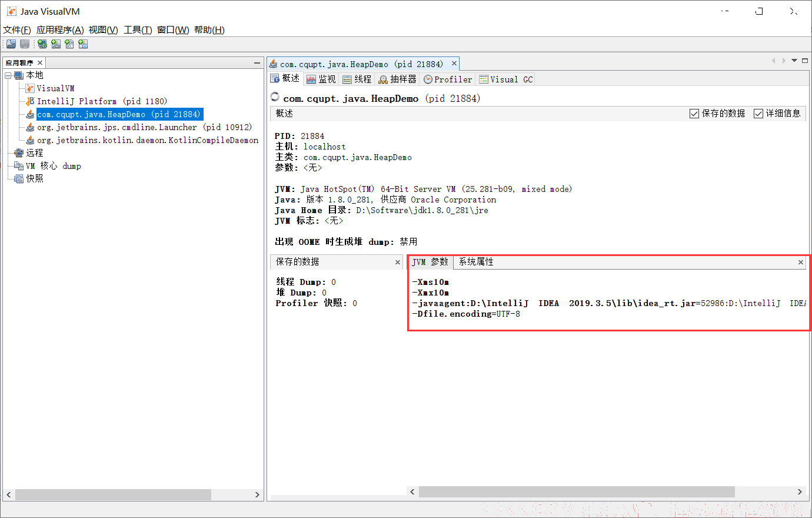Toggle the 保存的数据 checkbox
Viewport: 812px width, 518px height.
(694, 114)
